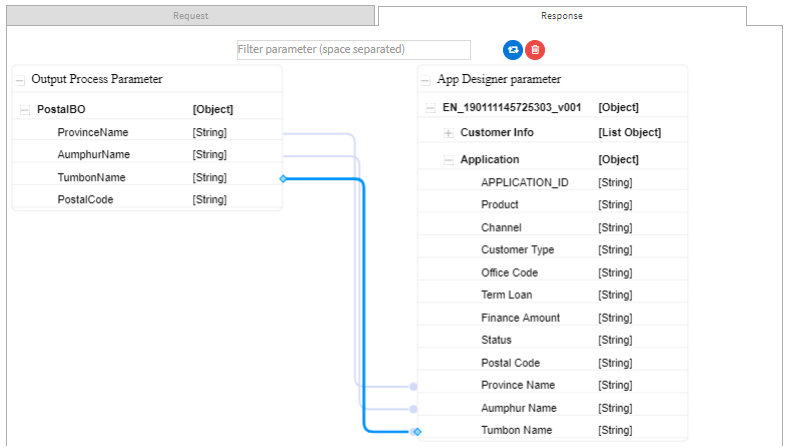The image size is (788, 448).
Task: Collapse the PostalBO object node
Action: 25,110
